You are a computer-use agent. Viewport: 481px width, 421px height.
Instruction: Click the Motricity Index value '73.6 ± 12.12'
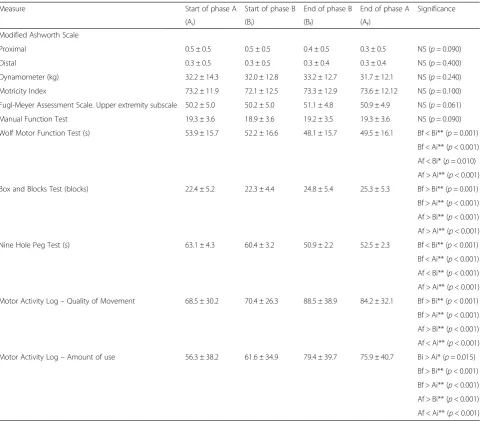(379, 91)
